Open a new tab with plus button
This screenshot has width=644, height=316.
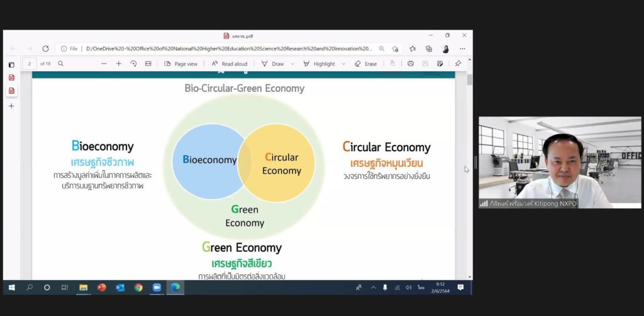pyautogui.click(x=11, y=106)
